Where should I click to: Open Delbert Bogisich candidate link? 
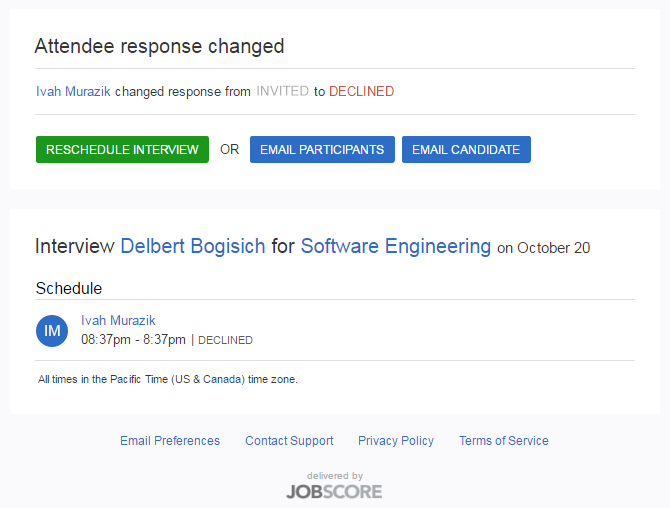193,246
